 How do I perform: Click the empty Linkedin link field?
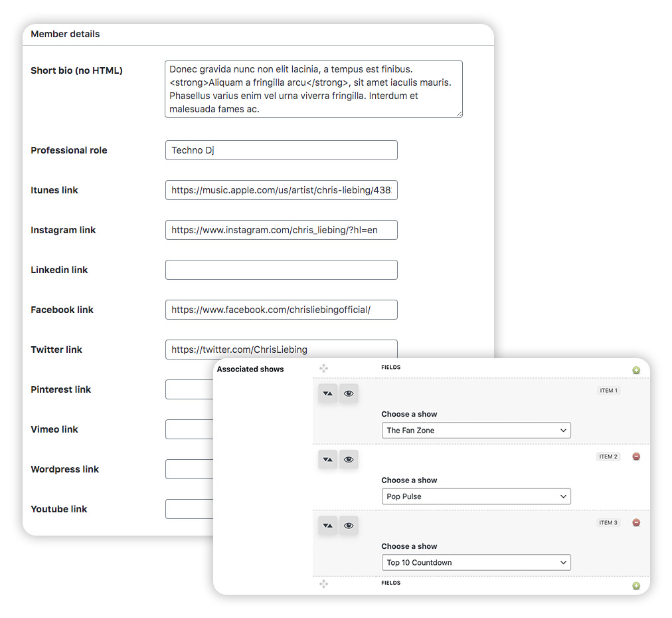(x=281, y=270)
